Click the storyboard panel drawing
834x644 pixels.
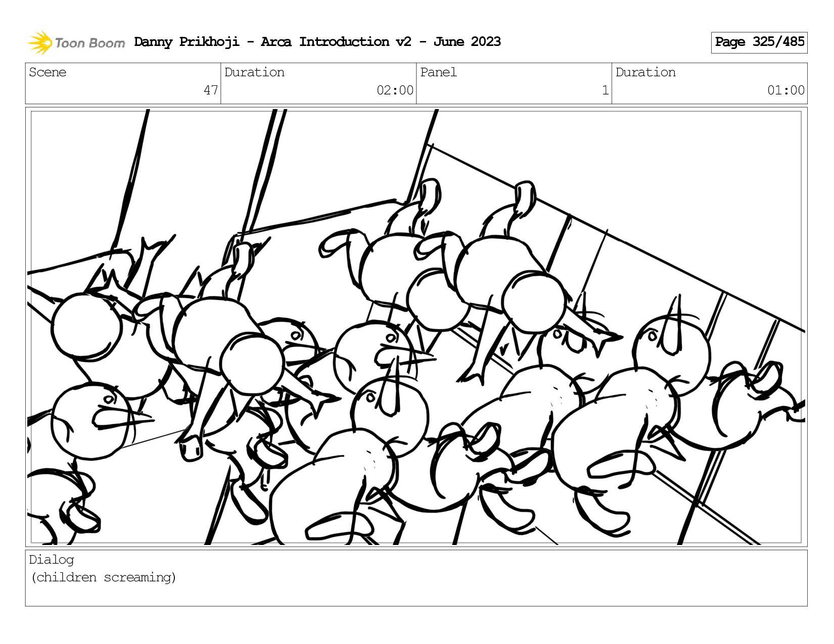click(416, 327)
